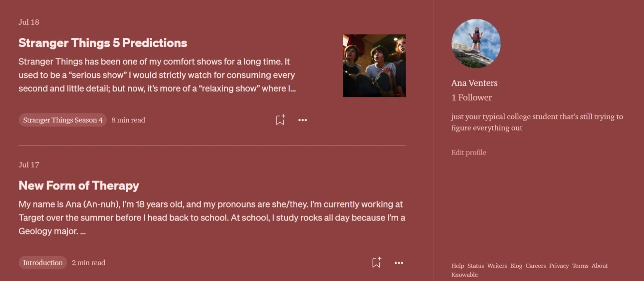Open the Privacy footer link
The width and height of the screenshot is (644, 281).
coord(558,266)
